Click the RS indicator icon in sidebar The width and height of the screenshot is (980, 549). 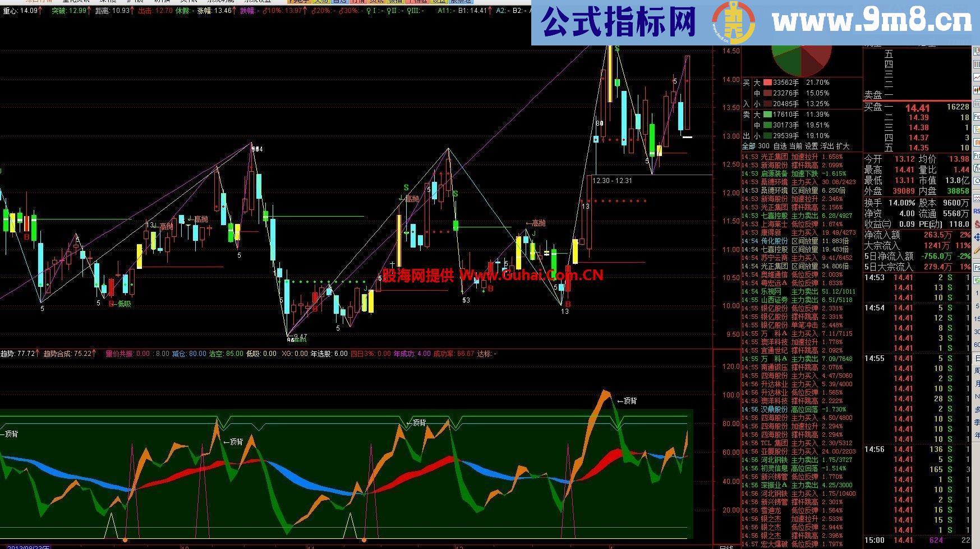click(x=977, y=211)
